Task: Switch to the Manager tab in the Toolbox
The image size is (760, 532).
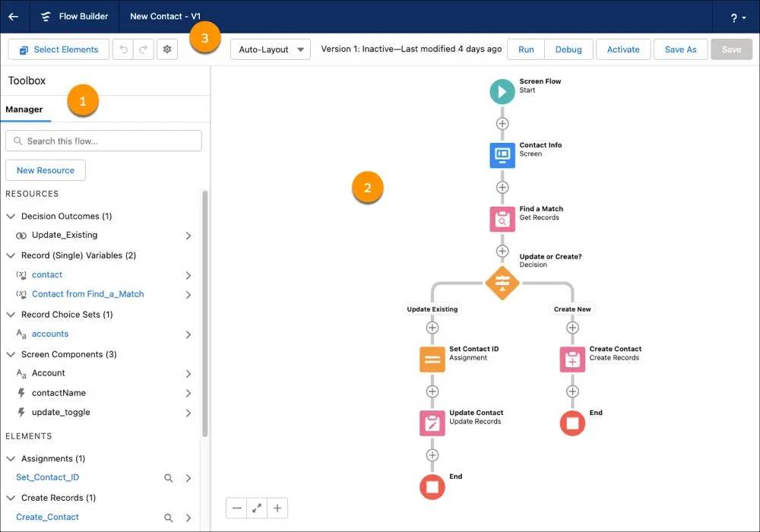Action: (x=27, y=109)
